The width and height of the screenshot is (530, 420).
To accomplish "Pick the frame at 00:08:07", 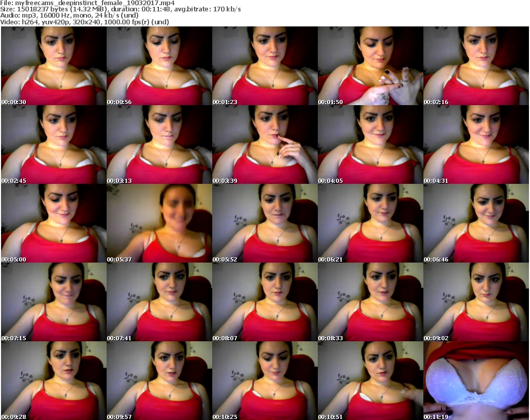I will [264, 302].
